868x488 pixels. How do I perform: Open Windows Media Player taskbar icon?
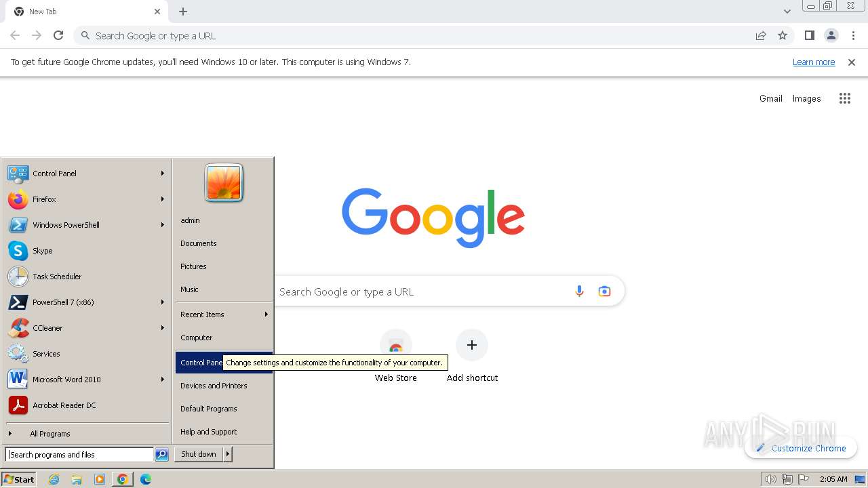pyautogui.click(x=100, y=479)
